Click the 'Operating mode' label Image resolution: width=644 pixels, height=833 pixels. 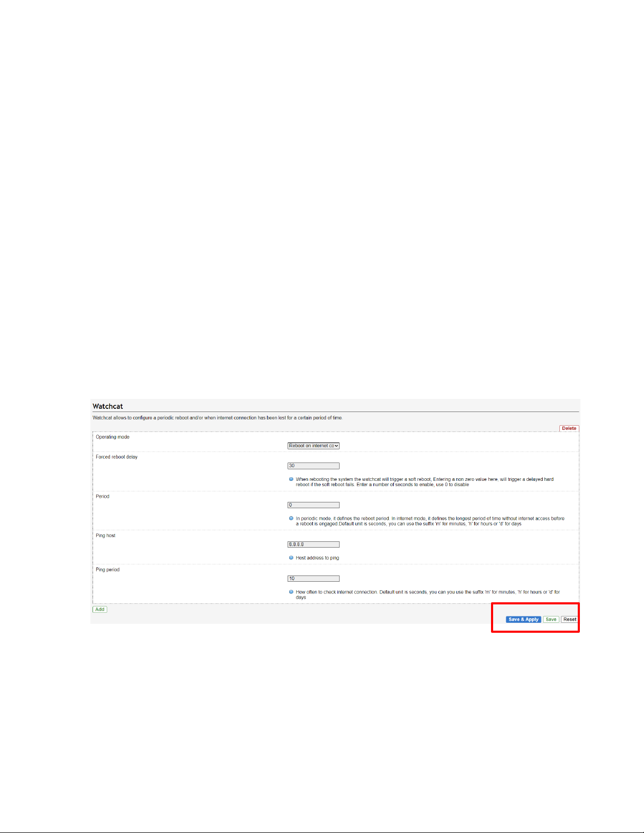[113, 437]
